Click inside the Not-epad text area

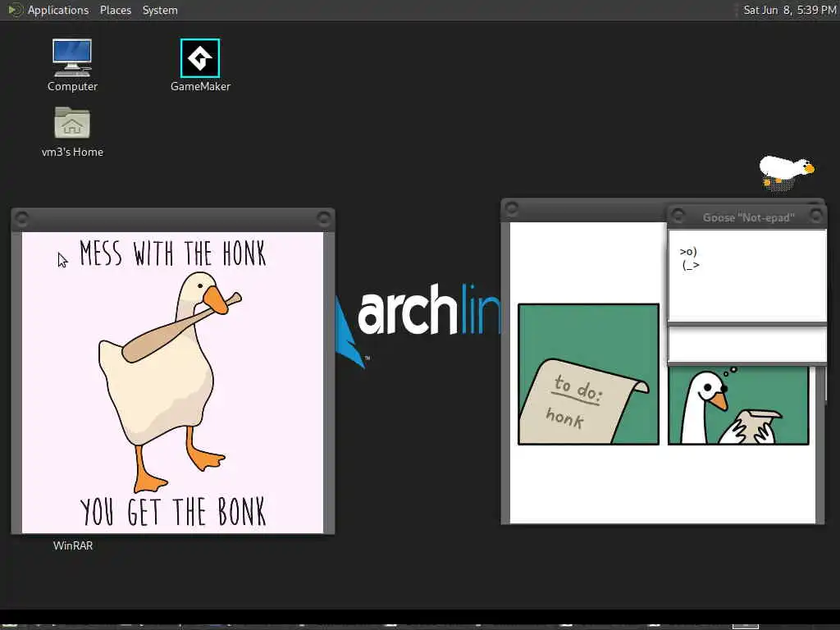(748, 276)
